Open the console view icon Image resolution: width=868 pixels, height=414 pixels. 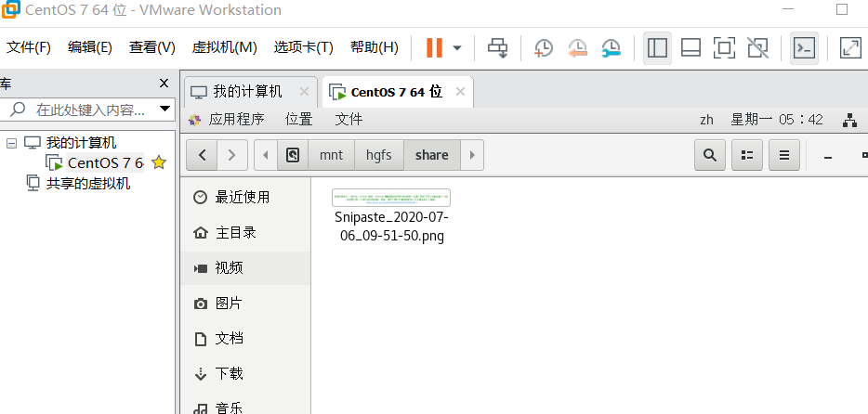coord(804,47)
